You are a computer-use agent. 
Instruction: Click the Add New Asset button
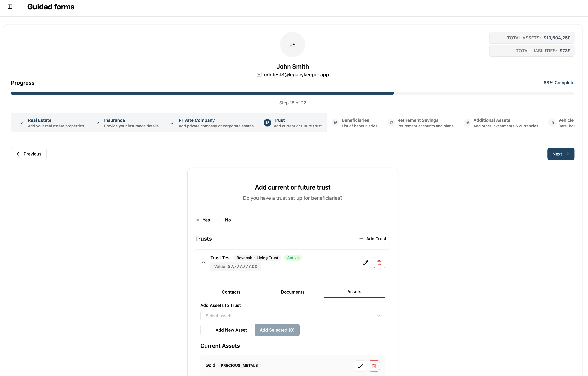click(226, 330)
